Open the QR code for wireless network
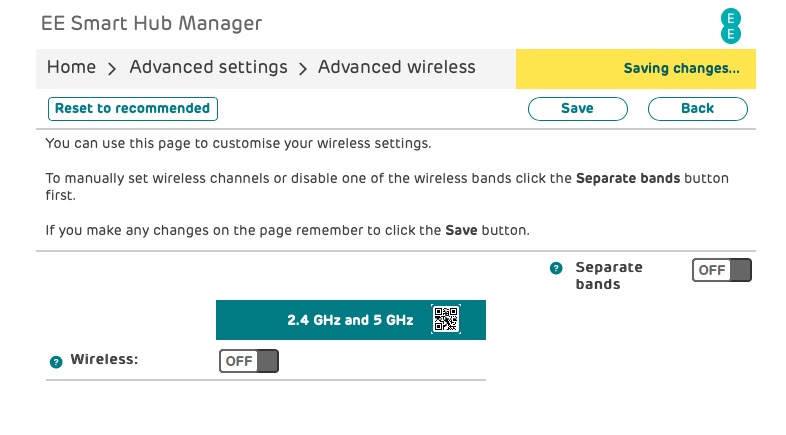 pyautogui.click(x=446, y=319)
